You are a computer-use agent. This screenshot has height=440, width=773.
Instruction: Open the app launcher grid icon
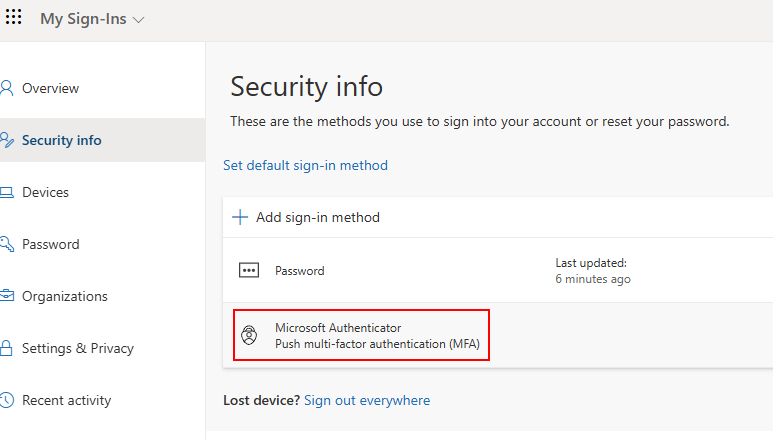13,17
